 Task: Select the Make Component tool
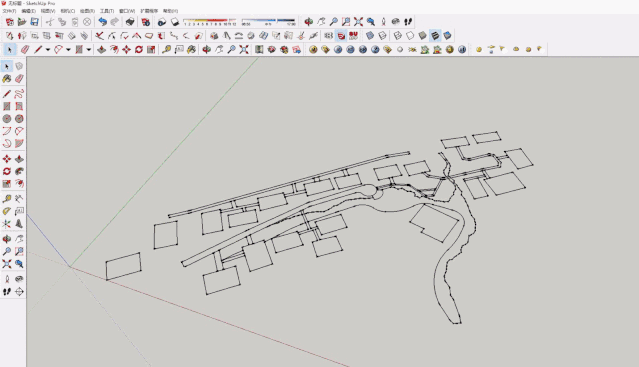[x=19, y=66]
